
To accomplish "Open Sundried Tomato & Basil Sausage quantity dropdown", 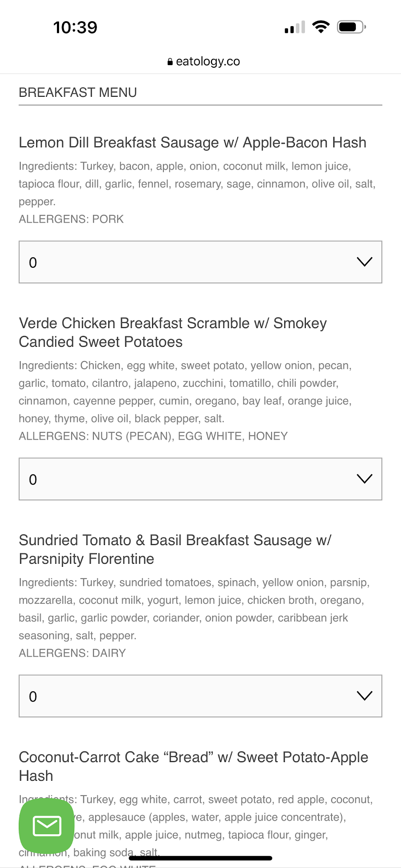I will [200, 696].
